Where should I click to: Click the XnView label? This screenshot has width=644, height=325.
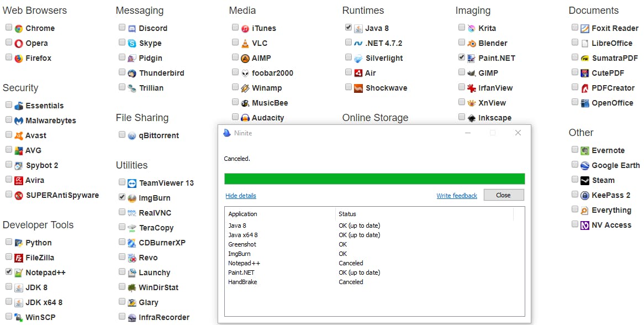(x=492, y=103)
